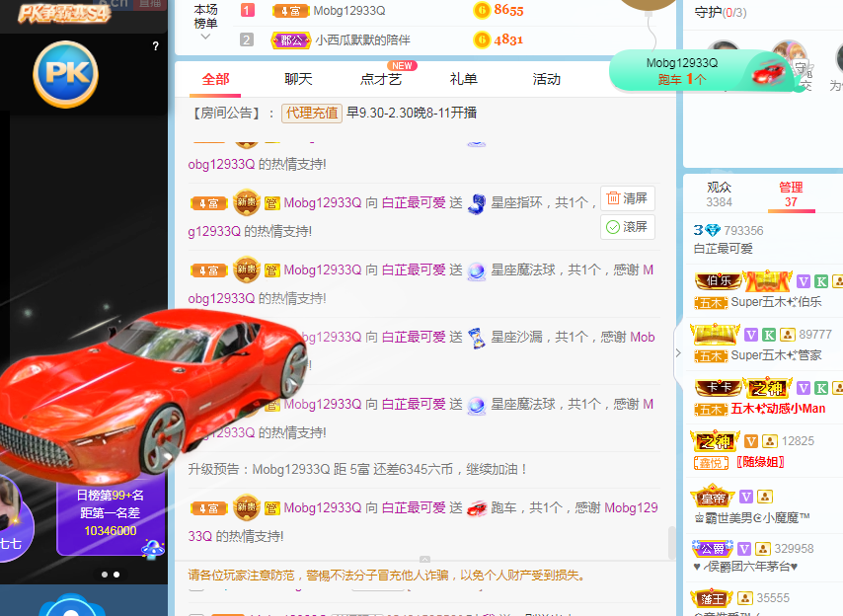
Task: Switch to the 聊天 tab
Action: click(x=298, y=79)
